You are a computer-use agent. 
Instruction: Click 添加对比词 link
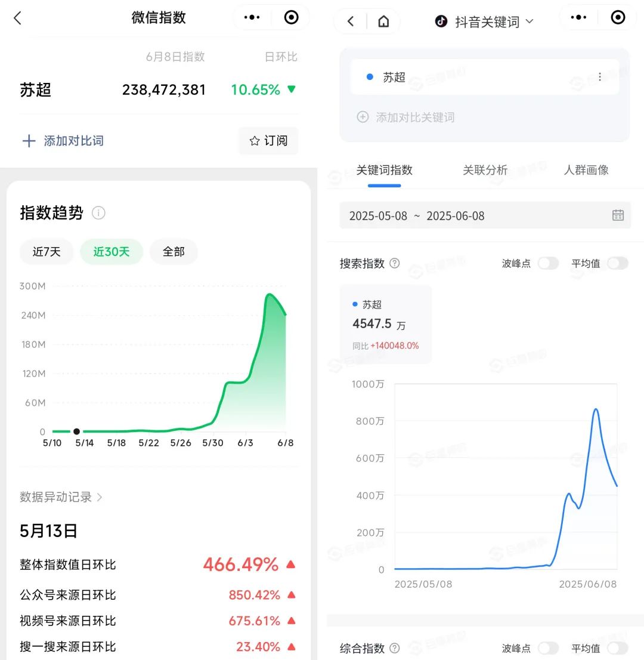click(x=73, y=141)
